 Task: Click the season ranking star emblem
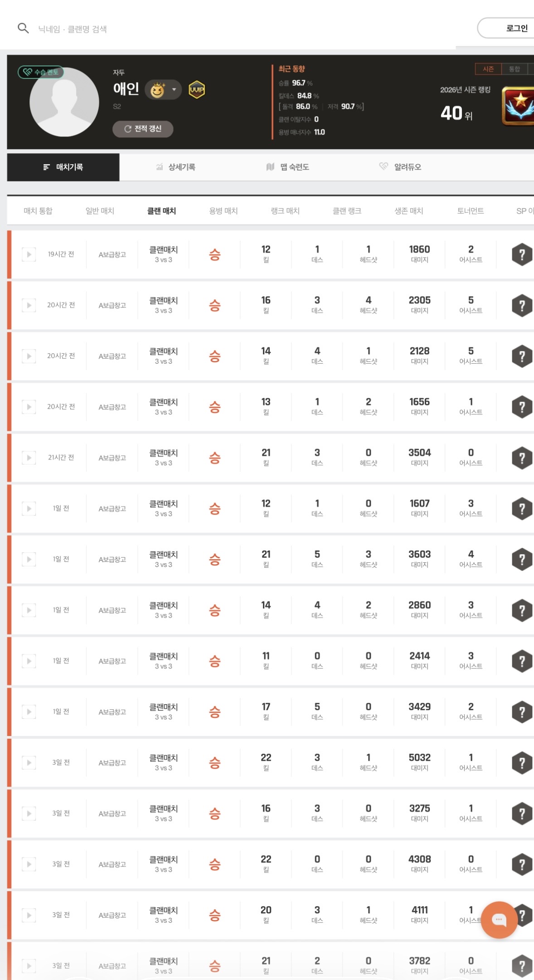[519, 106]
